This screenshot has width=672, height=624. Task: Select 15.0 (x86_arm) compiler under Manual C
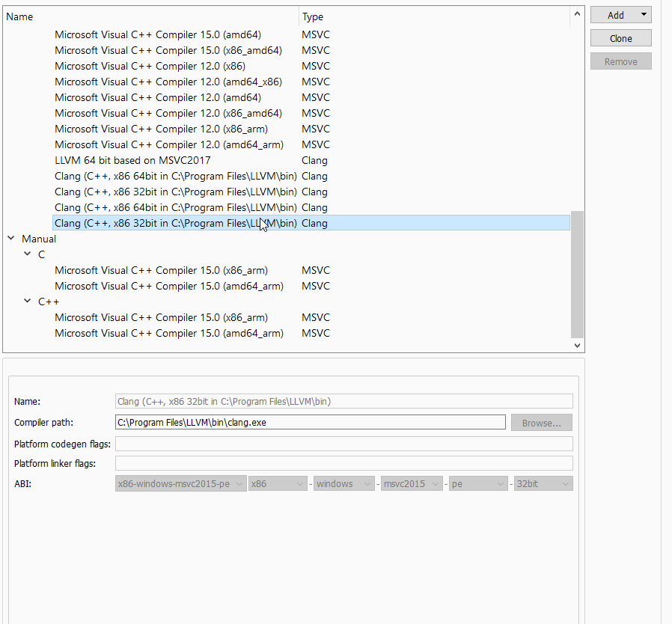tap(161, 270)
